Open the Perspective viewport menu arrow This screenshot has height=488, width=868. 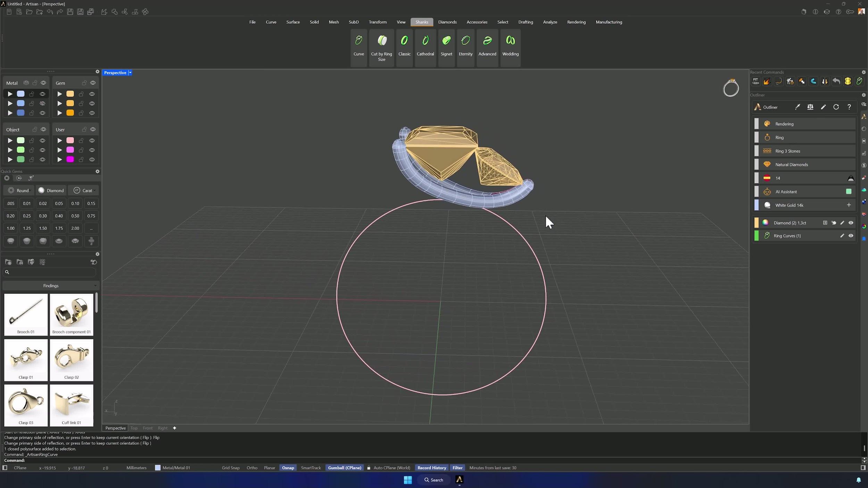click(x=130, y=73)
